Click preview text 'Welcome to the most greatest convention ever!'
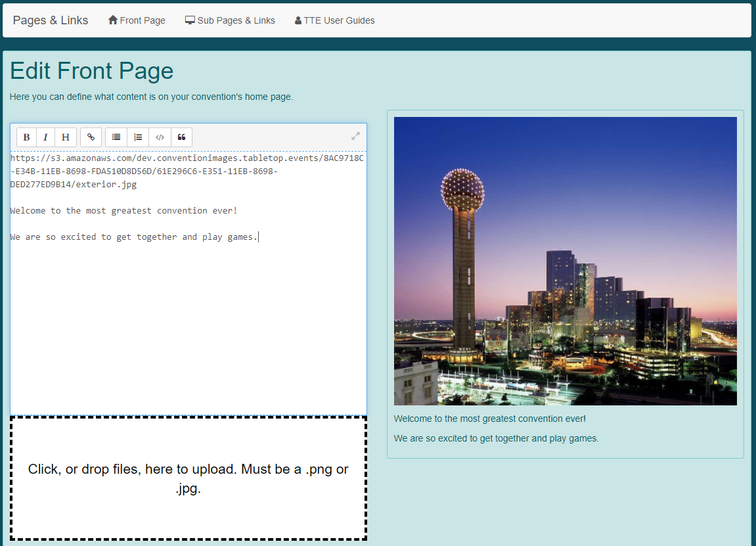Image resolution: width=756 pixels, height=546 pixels. 490,419
